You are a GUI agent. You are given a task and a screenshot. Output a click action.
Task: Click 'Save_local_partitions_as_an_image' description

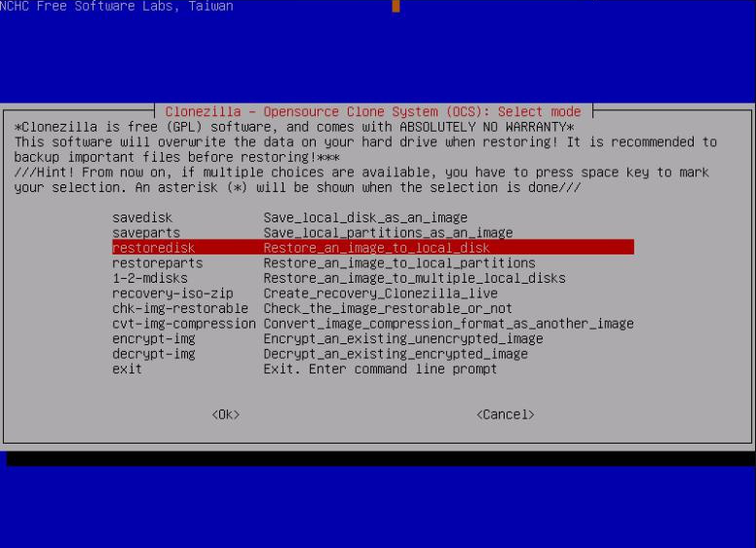pos(388,232)
